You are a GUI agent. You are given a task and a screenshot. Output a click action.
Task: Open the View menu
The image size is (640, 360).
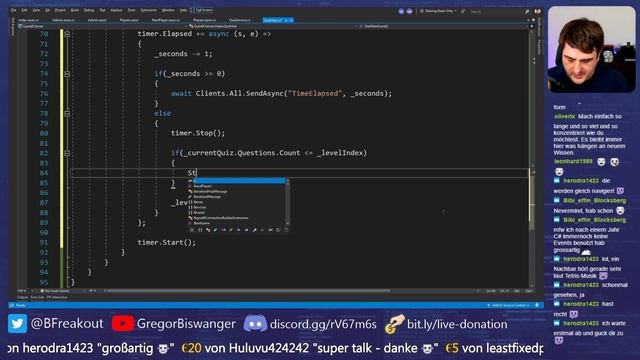coord(36,10)
